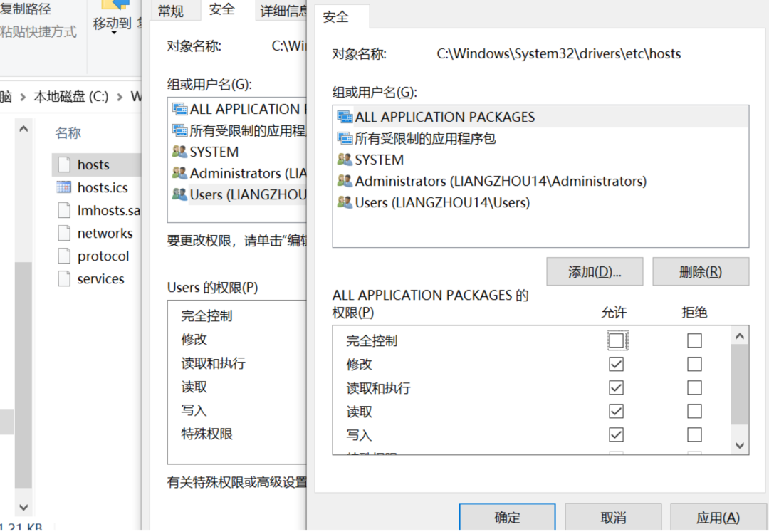Expand breadcrumb chevron before 本地磁盘 (C:)
Screen dimensions: 769x532
[x=23, y=97]
